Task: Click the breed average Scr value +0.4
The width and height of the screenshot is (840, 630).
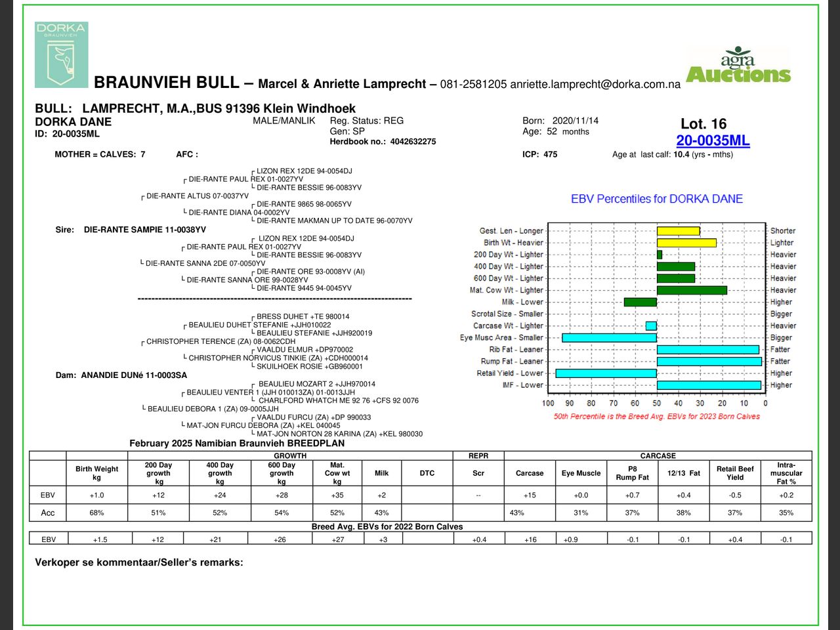Action: 480,539
